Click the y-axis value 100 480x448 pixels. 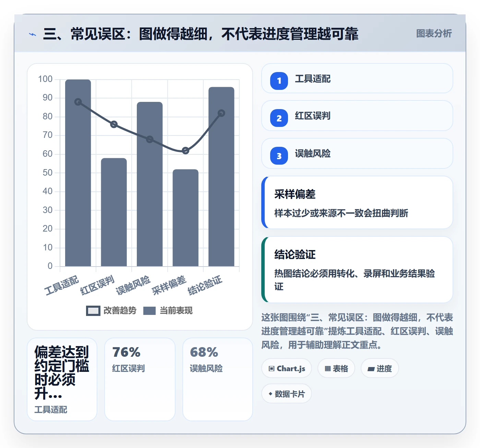tap(45, 79)
